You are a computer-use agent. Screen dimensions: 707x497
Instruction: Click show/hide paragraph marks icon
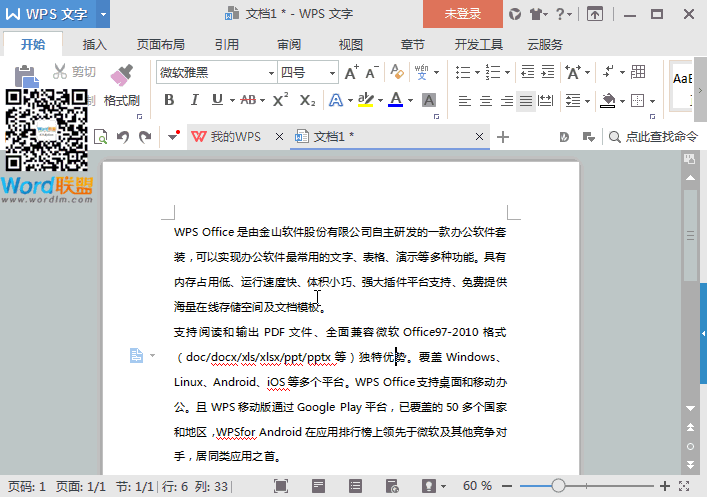point(609,72)
